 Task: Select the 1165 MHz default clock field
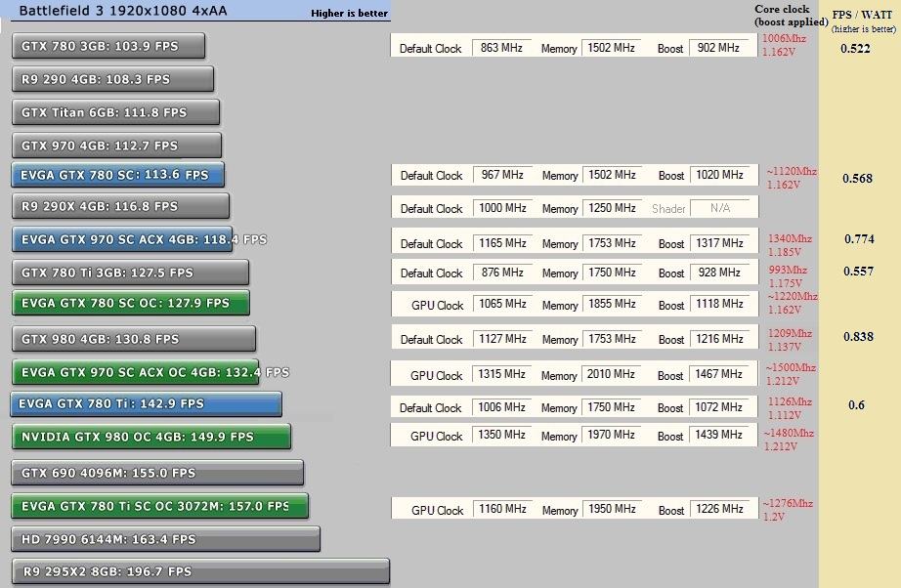(503, 243)
